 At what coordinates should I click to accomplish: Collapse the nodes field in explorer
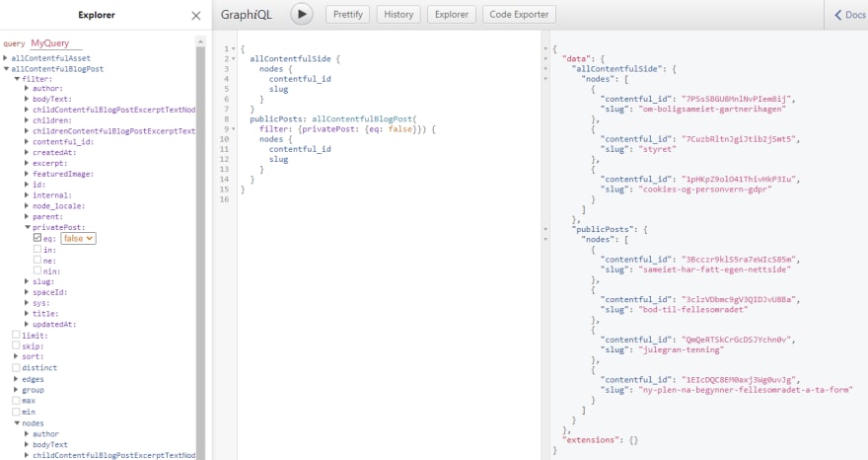coord(17,422)
